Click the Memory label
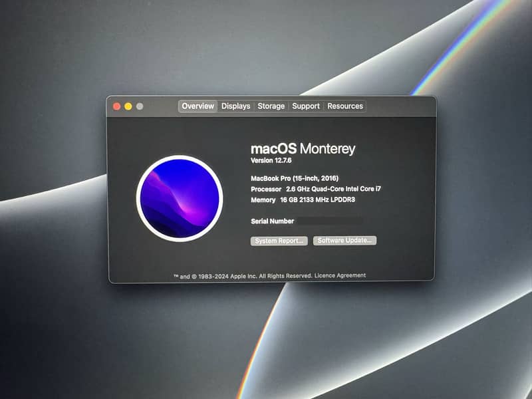532x399 pixels. (x=263, y=200)
